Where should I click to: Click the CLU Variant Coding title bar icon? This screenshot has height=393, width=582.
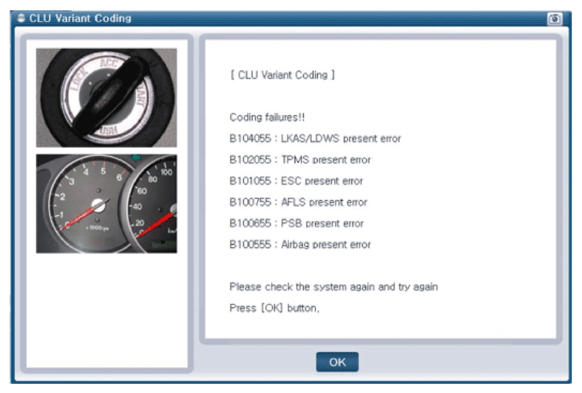21,18
